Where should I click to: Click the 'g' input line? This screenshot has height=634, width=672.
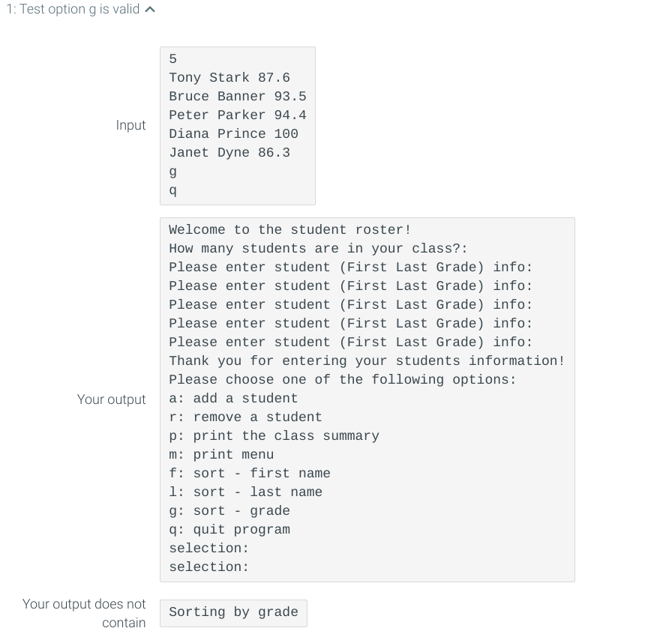(172, 171)
